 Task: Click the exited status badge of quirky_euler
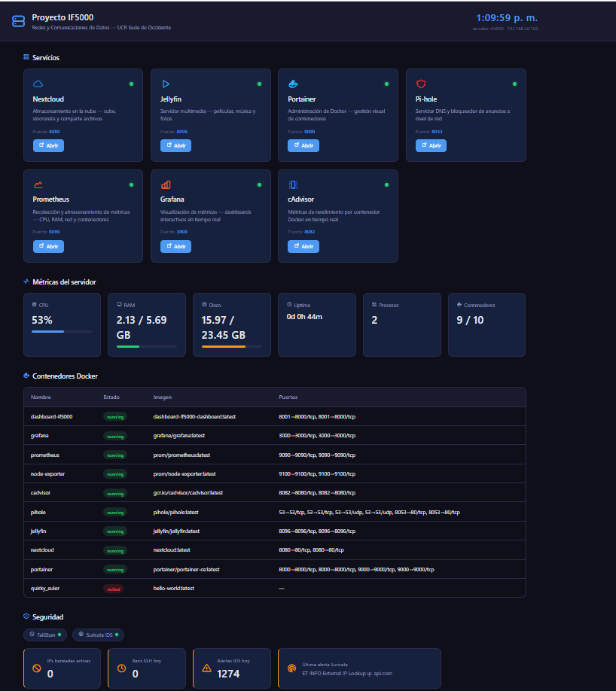113,589
